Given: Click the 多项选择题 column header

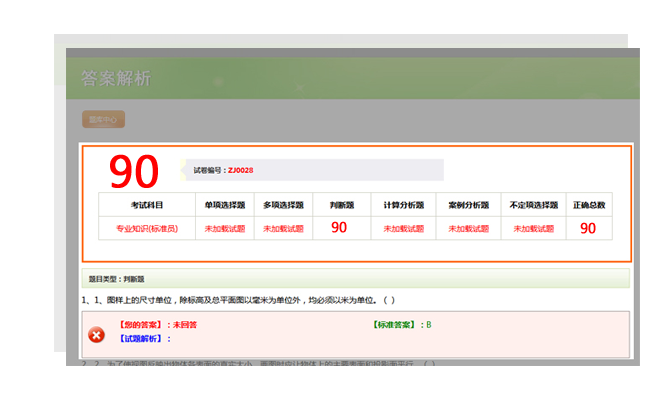Looking at the screenshot, I should coord(283,205).
